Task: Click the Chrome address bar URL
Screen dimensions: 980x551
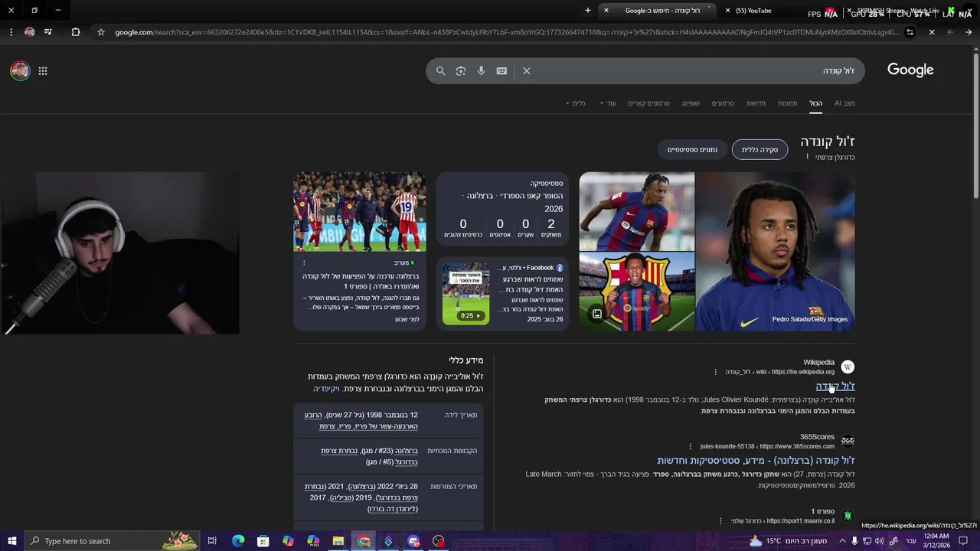Action: 505,32
